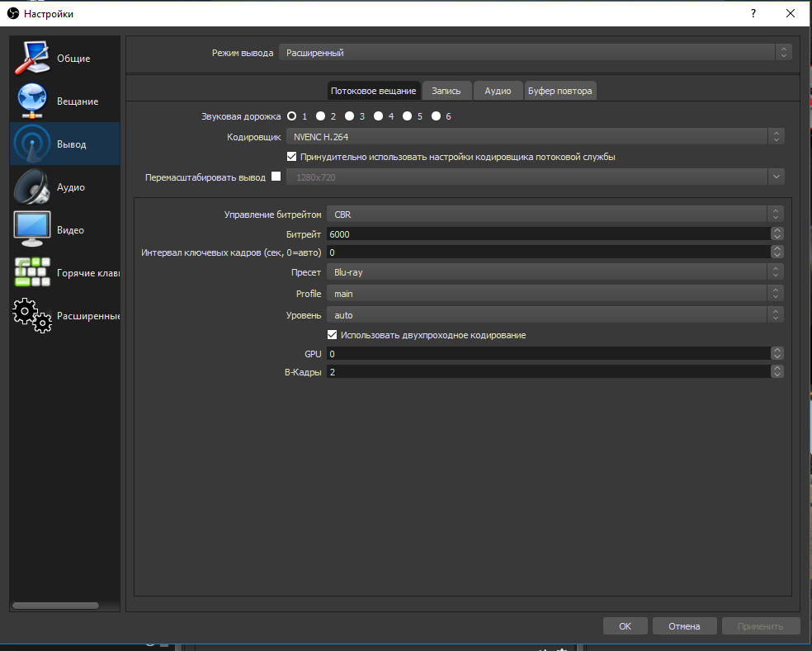Open the Горячие клавиши keyboard icon
The image size is (812, 651).
(32, 272)
